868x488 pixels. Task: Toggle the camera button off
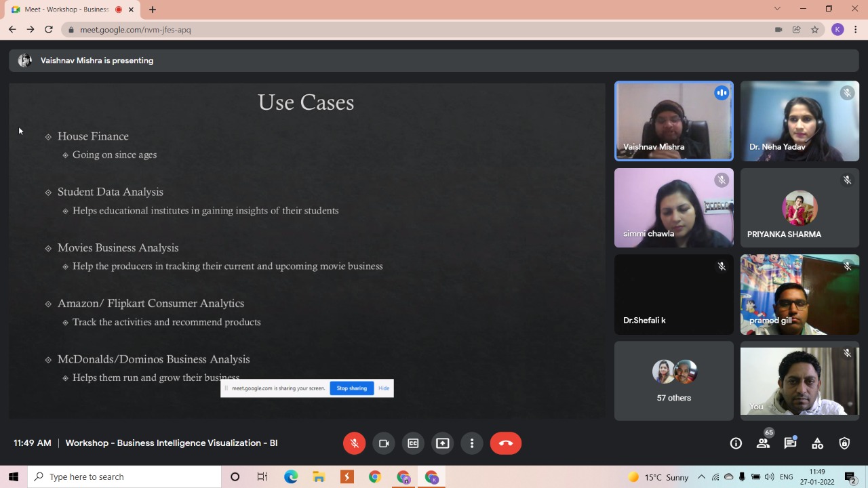(x=384, y=443)
